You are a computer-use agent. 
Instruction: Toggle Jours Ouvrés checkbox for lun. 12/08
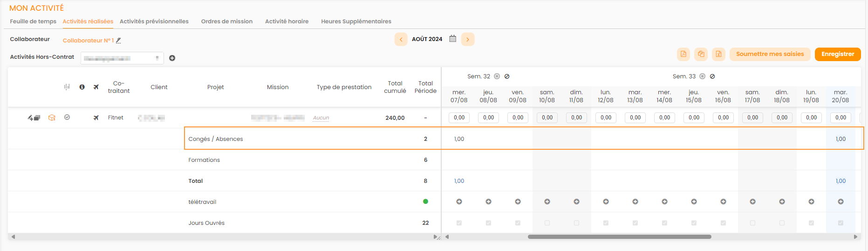pyautogui.click(x=606, y=223)
